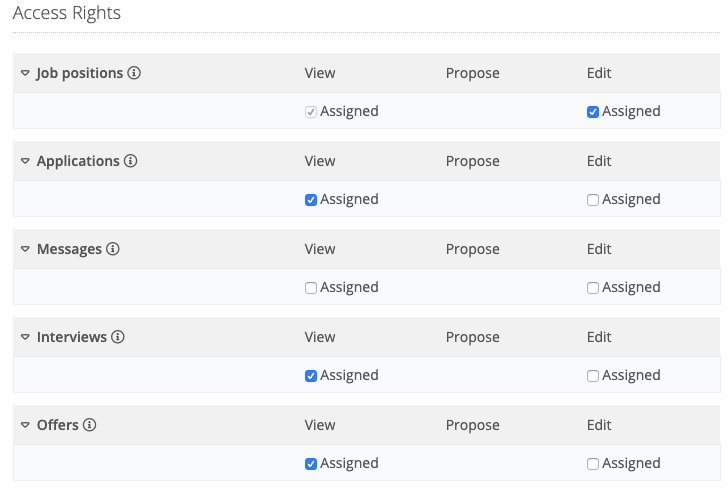Check Offers Edit Assigned checkbox
728x489 pixels.
pyautogui.click(x=593, y=464)
